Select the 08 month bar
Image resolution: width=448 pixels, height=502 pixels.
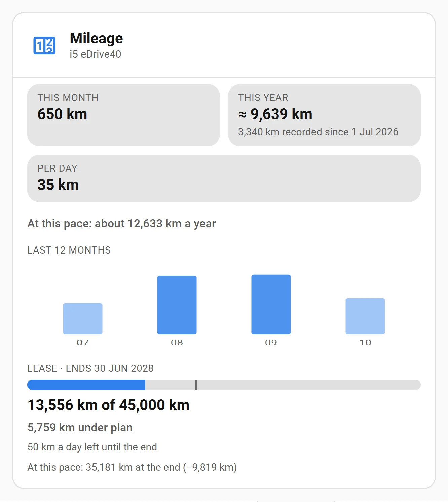[x=177, y=305]
